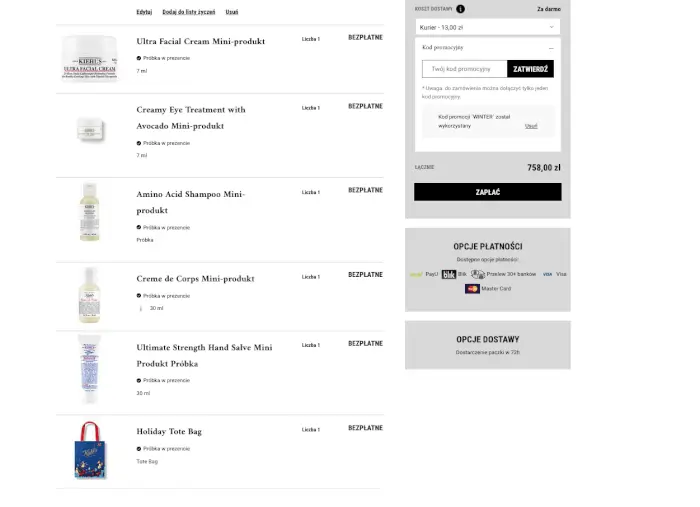This screenshot has height=507, width=700.
Task: Click Edytuj to edit the product
Action: pyautogui.click(x=144, y=12)
